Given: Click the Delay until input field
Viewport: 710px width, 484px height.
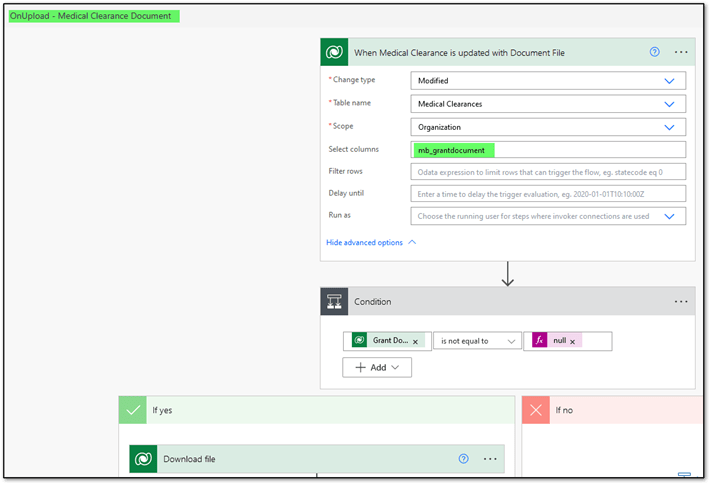Looking at the screenshot, I should click(548, 194).
